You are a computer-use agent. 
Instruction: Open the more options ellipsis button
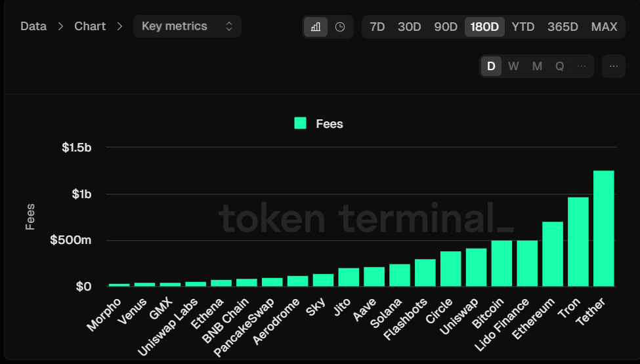coord(614,66)
